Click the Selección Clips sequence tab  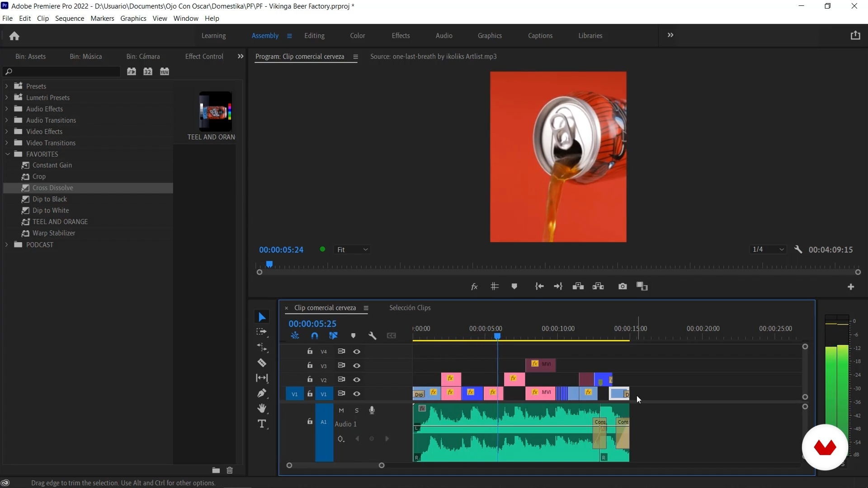point(410,308)
